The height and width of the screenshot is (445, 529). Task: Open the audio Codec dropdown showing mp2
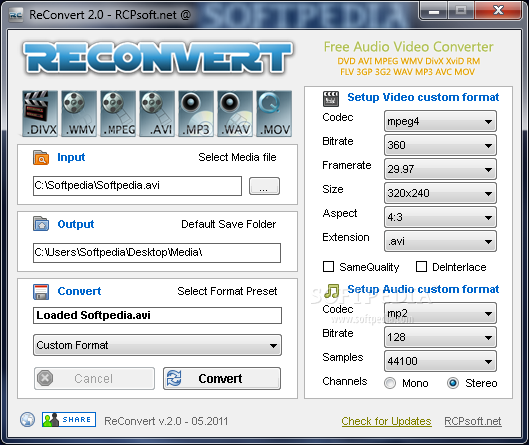point(440,313)
